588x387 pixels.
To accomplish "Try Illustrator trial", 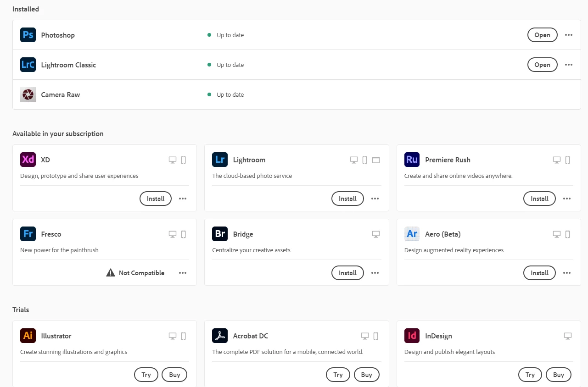I will tap(146, 375).
